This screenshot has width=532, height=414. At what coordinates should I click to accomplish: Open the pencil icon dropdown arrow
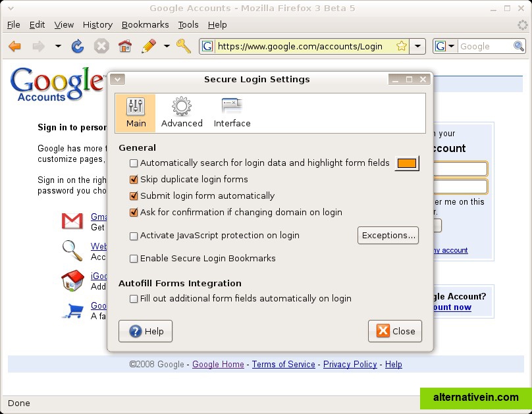coord(167,46)
